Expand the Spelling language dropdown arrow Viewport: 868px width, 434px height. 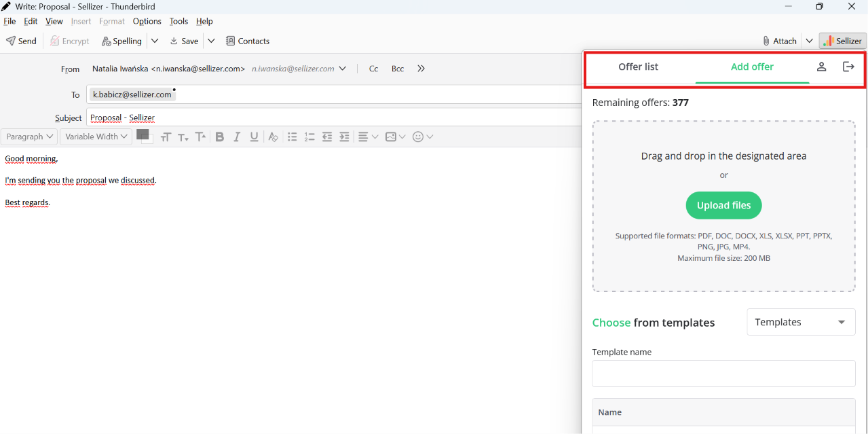click(x=155, y=41)
